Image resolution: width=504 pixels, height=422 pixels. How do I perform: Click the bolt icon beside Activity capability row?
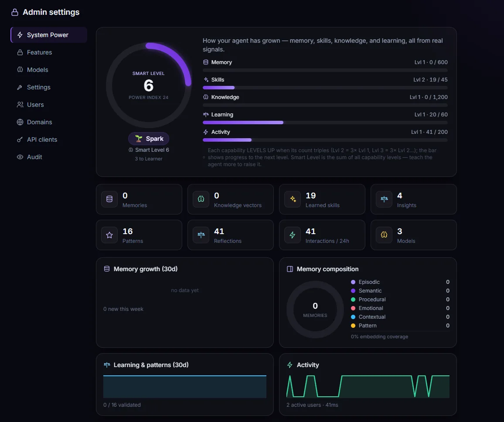click(x=206, y=132)
